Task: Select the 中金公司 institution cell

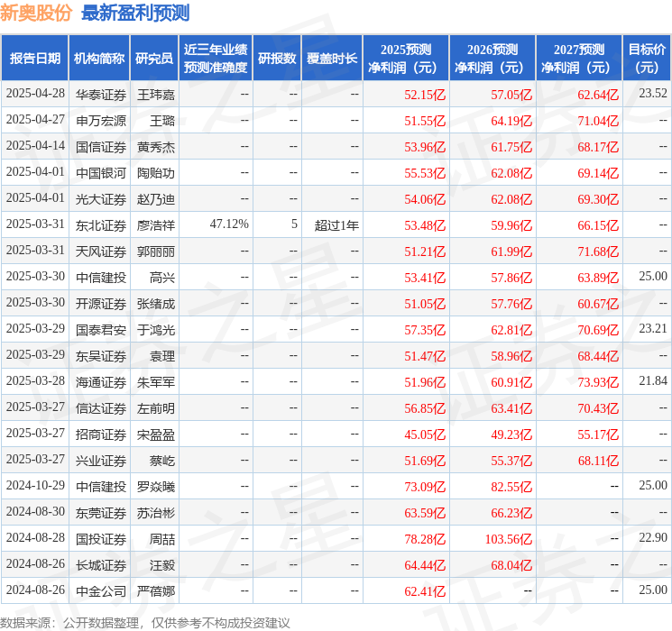Action: [x=101, y=591]
